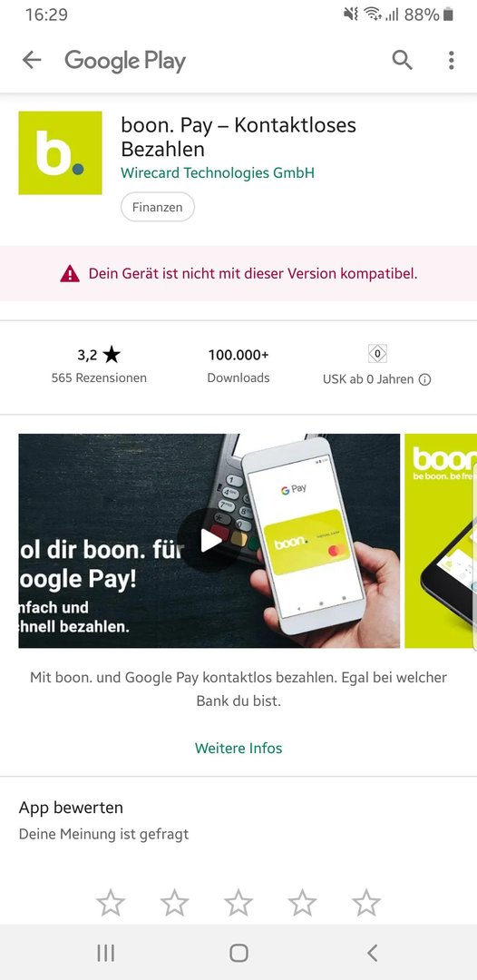Expand Weitere Infos description
The width and height of the screenshot is (477, 980).
point(238,748)
